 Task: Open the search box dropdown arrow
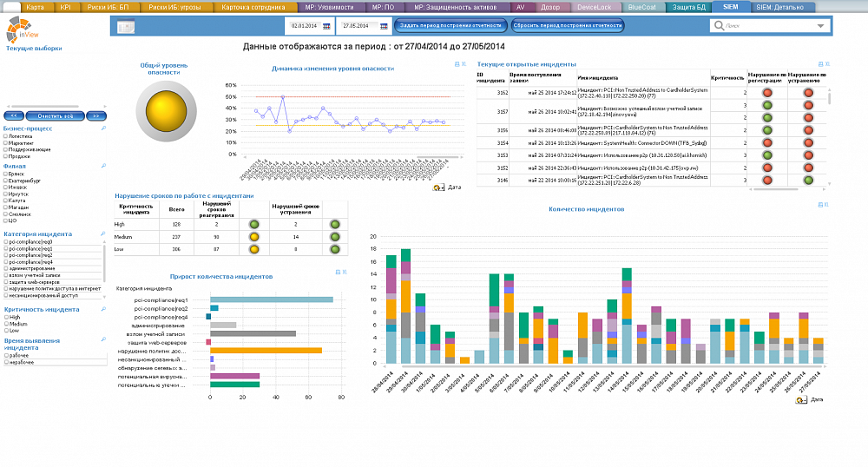coord(820,26)
